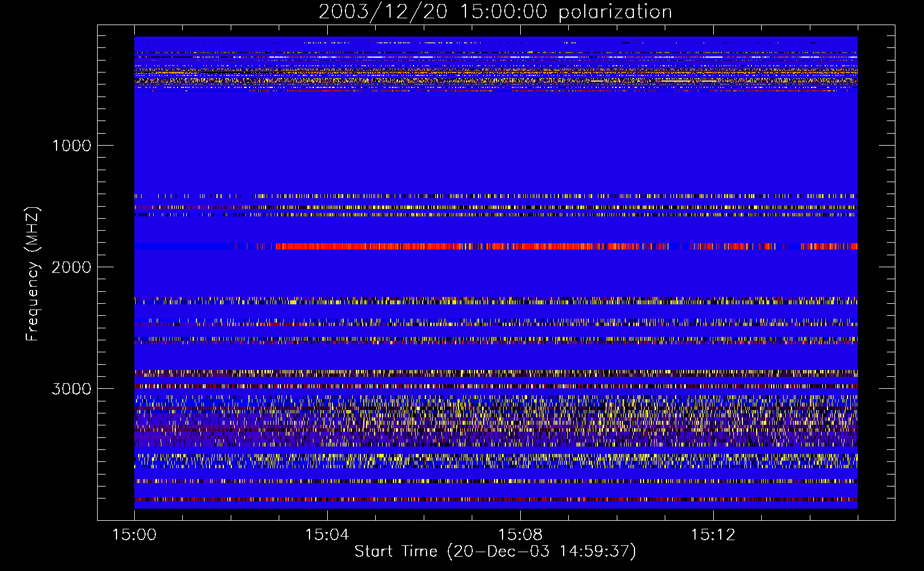
Task: Click the 'Start Time (20-Dec-03 14:59:37)' label
Action: (495, 552)
